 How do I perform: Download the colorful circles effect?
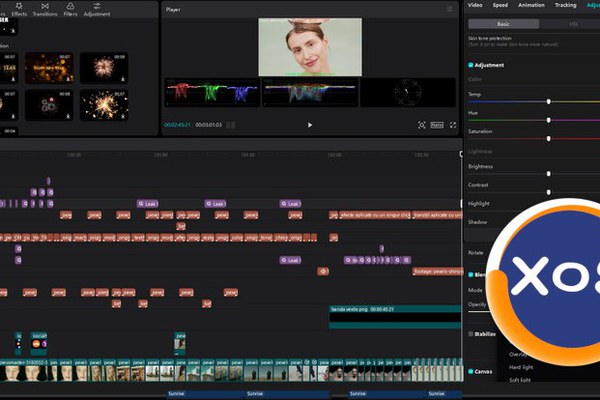point(68,116)
